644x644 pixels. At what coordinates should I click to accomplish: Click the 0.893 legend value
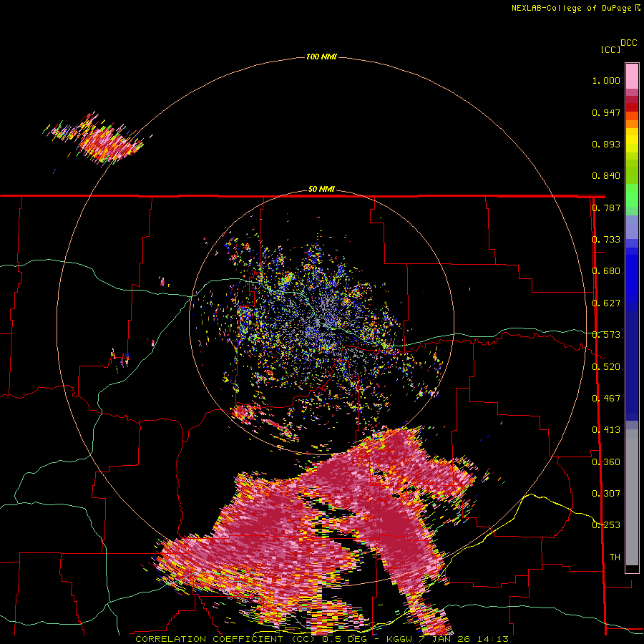606,144
